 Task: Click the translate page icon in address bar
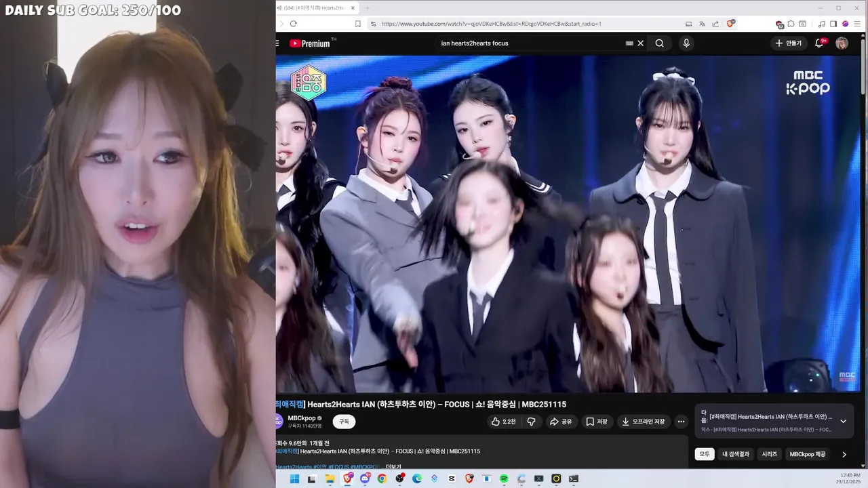click(702, 24)
